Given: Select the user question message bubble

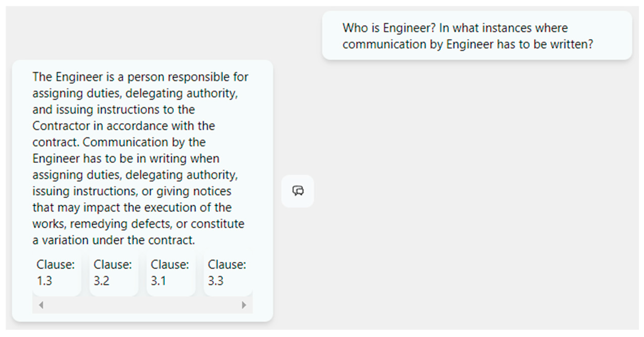Looking at the screenshot, I should [477, 35].
